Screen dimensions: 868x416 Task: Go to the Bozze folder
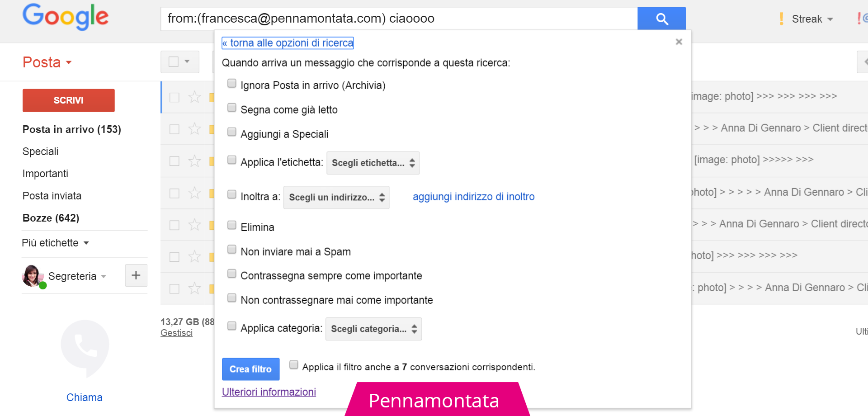click(51, 218)
